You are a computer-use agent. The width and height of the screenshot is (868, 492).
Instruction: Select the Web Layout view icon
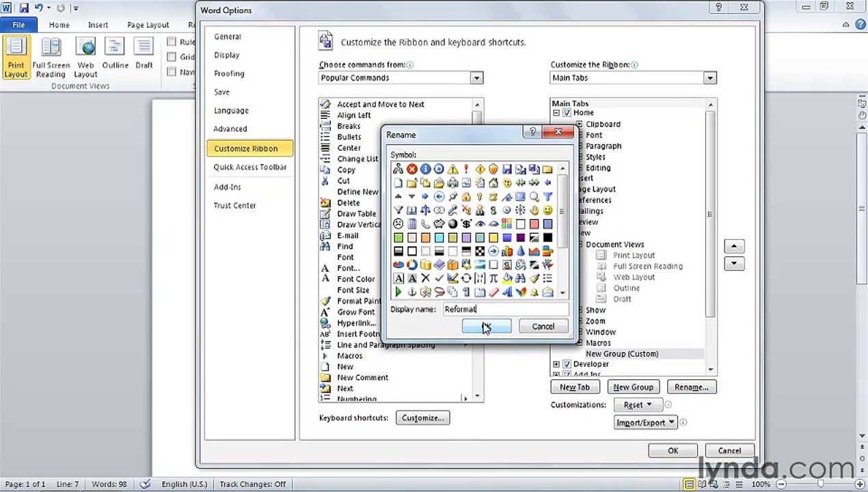(85, 58)
